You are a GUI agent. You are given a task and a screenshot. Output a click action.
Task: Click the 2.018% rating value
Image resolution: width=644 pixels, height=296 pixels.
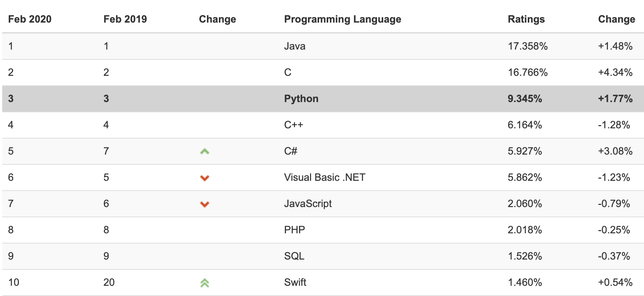(525, 230)
